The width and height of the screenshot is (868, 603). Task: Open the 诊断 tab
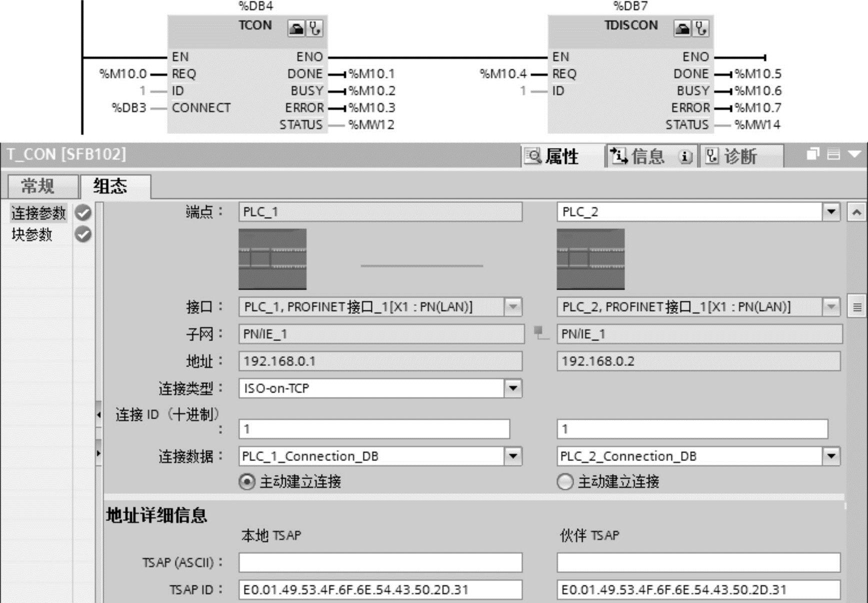click(x=741, y=156)
